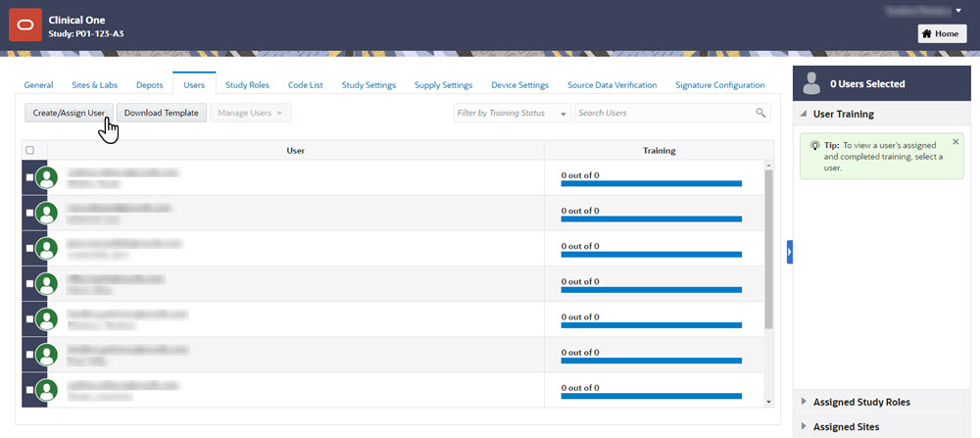The height and width of the screenshot is (438, 980).
Task: Select the seventh user row checkbox
Action: tap(29, 390)
